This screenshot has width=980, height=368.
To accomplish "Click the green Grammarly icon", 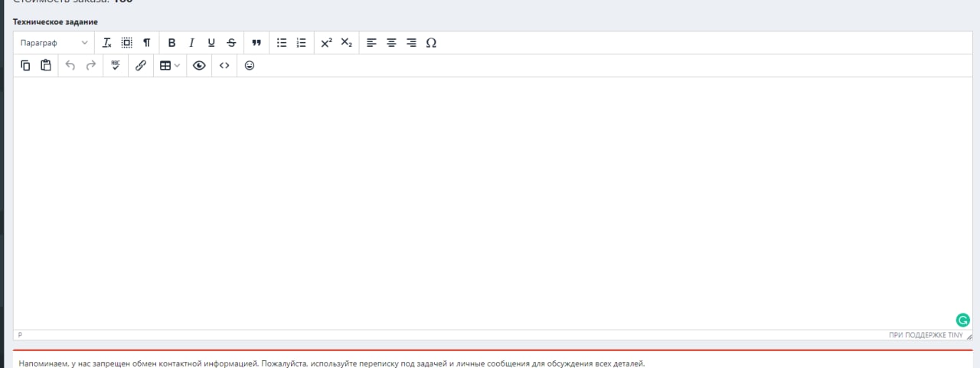I will pos(963,320).
